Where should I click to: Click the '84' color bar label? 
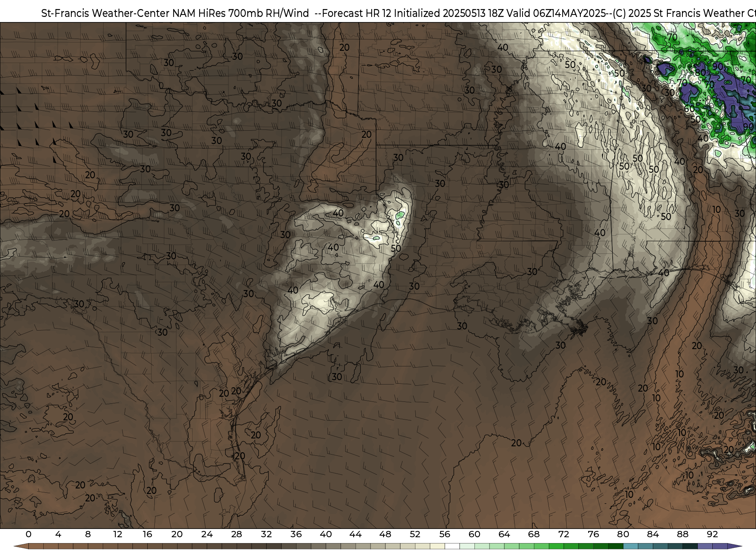653,534
